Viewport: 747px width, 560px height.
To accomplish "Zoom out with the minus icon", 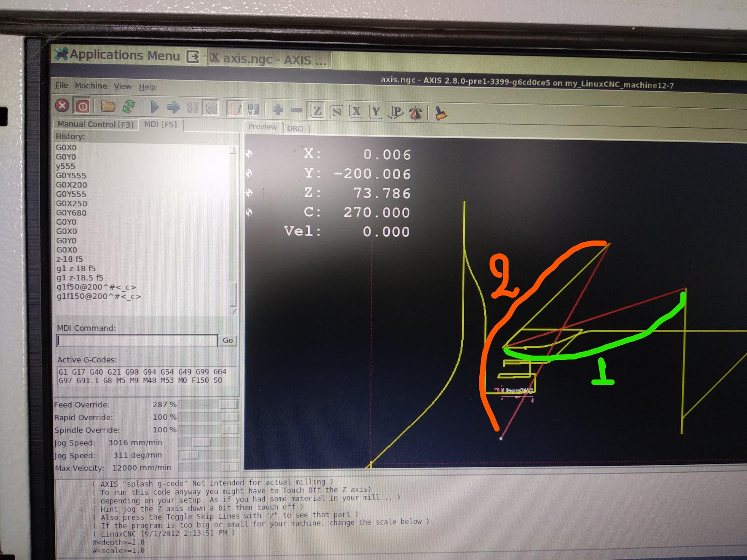I will (296, 110).
